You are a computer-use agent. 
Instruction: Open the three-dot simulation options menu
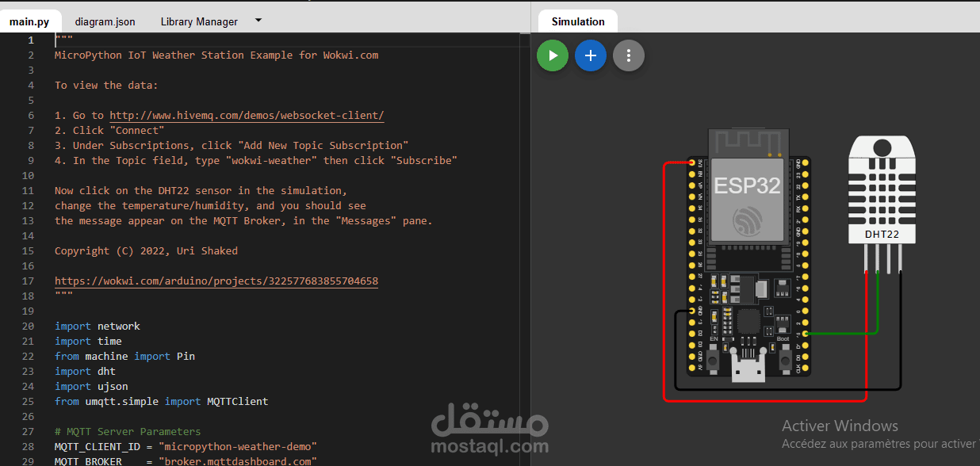click(x=629, y=55)
